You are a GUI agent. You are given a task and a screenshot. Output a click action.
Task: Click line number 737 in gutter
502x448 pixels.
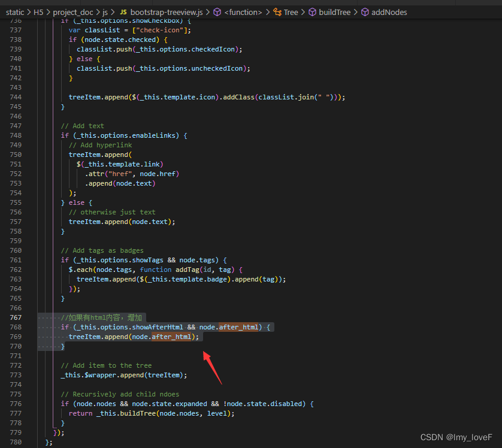(16, 30)
